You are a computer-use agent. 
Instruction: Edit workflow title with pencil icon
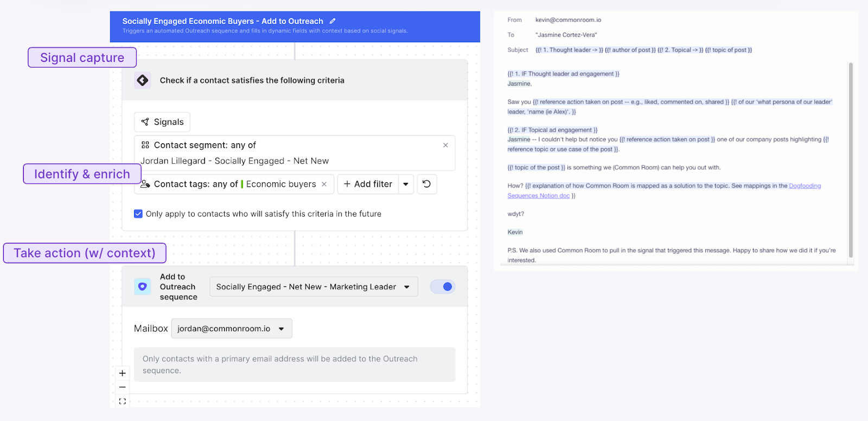tap(333, 21)
